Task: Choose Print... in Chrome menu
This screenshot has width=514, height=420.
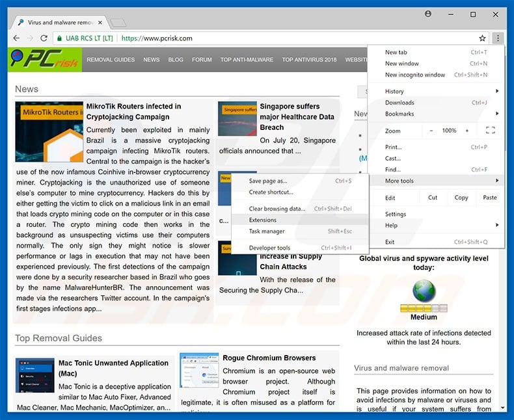Action: (436, 147)
